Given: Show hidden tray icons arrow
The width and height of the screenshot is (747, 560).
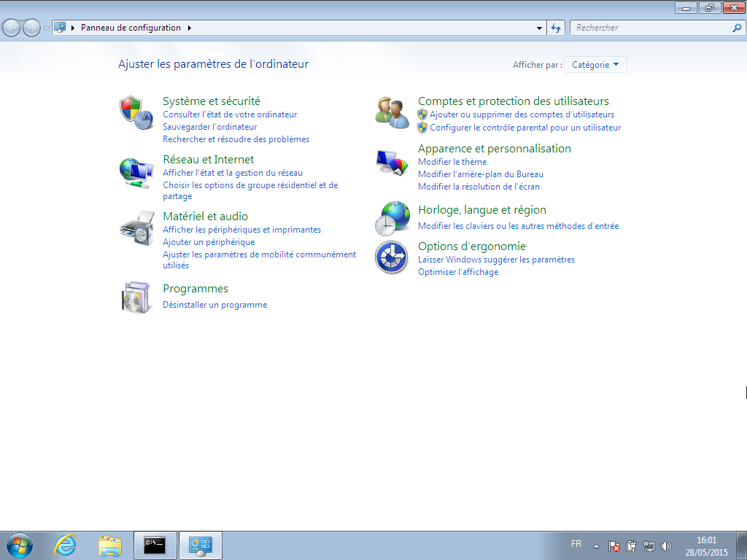Looking at the screenshot, I should click(x=596, y=546).
